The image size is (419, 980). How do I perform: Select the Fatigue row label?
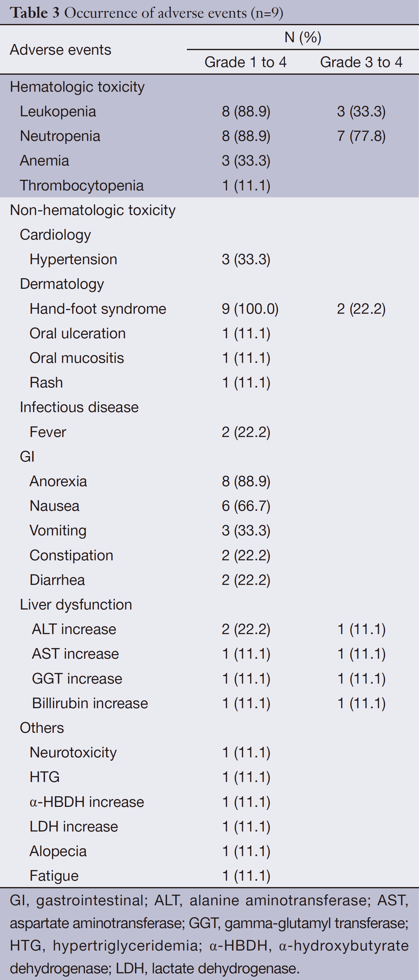point(54,876)
